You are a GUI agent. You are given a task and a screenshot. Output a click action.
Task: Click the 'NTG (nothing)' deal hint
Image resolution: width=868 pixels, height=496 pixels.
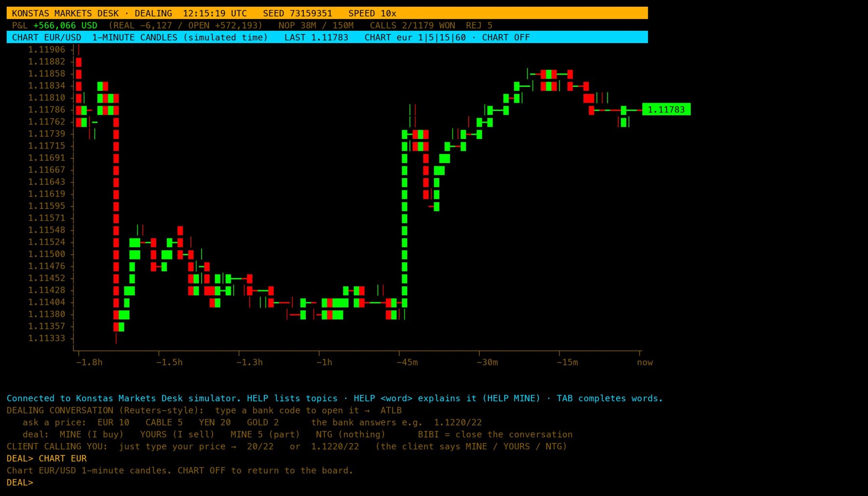(351, 435)
